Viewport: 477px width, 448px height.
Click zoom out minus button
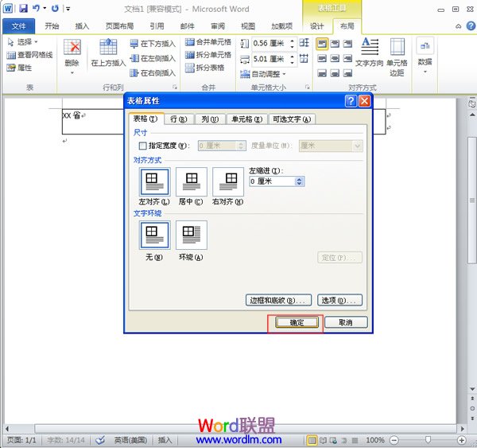(394, 440)
